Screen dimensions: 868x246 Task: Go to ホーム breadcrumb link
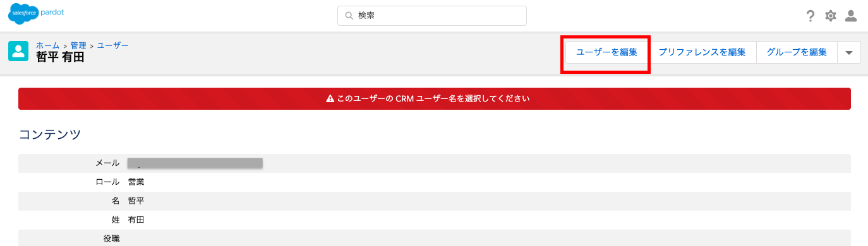[48, 46]
